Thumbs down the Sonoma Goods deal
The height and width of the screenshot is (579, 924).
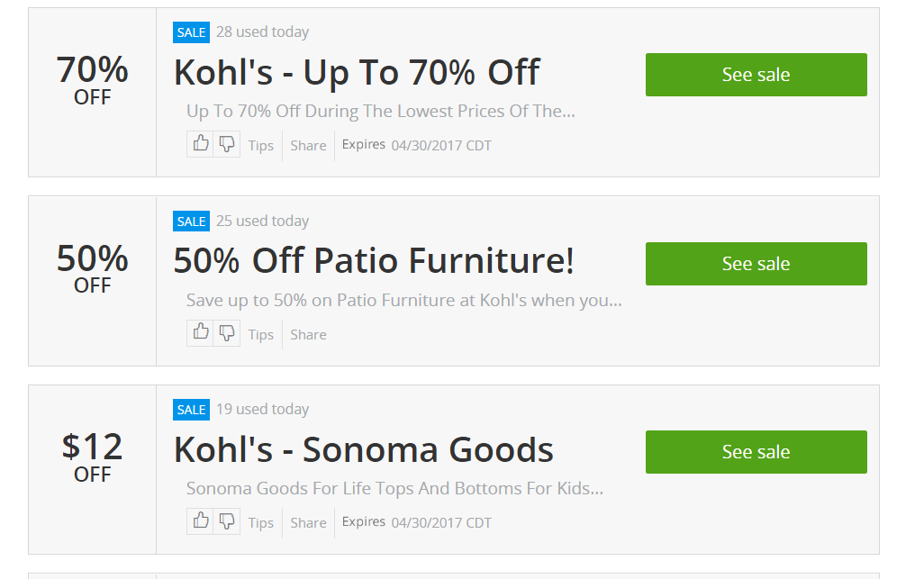(x=227, y=521)
